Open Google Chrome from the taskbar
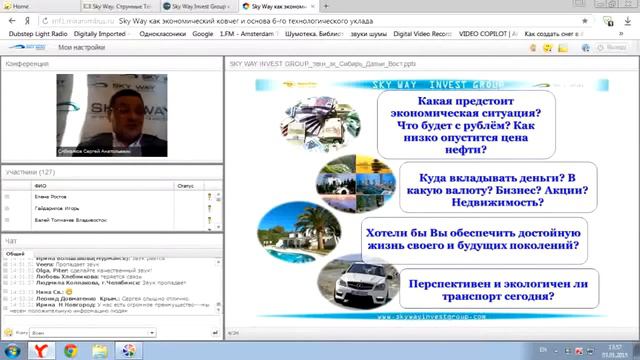640x360 pixels. pyautogui.click(x=71, y=351)
